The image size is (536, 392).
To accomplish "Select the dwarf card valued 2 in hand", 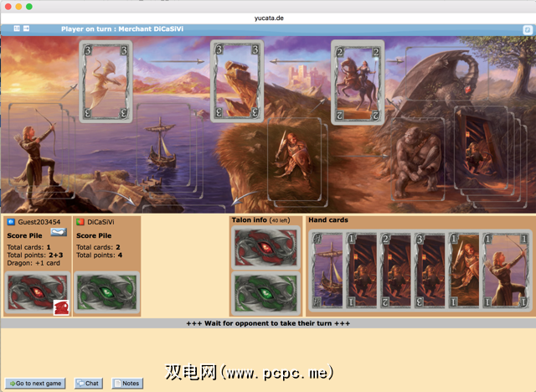I will pyautogui.click(x=395, y=270).
